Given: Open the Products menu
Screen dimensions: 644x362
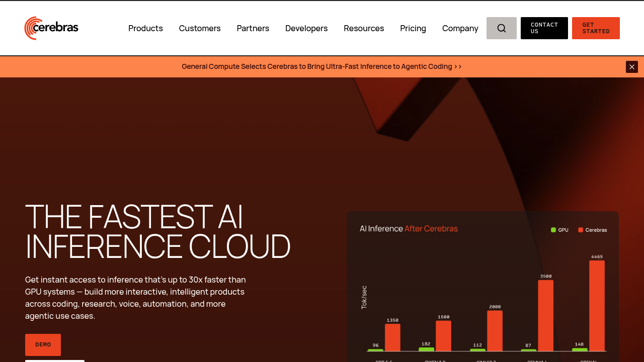Looking at the screenshot, I should 145,28.
